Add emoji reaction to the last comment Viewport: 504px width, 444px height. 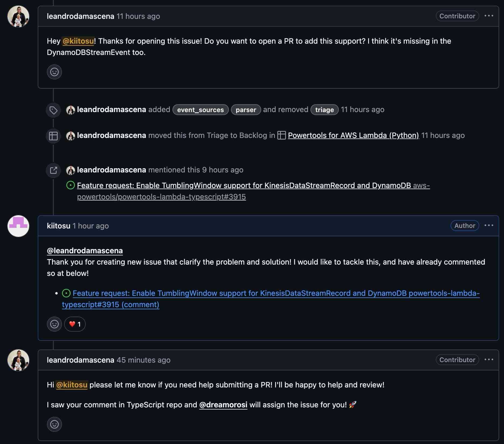tap(54, 424)
